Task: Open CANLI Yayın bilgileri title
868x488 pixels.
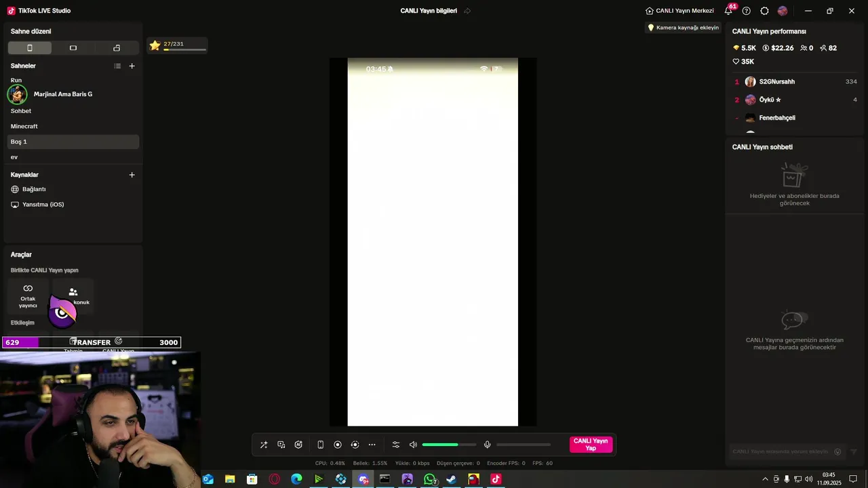Action: point(429,11)
